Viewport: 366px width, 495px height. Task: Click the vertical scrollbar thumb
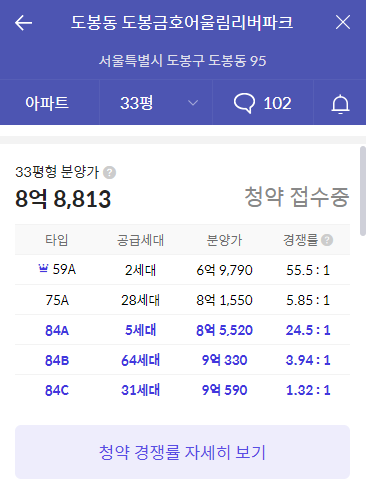click(x=363, y=191)
